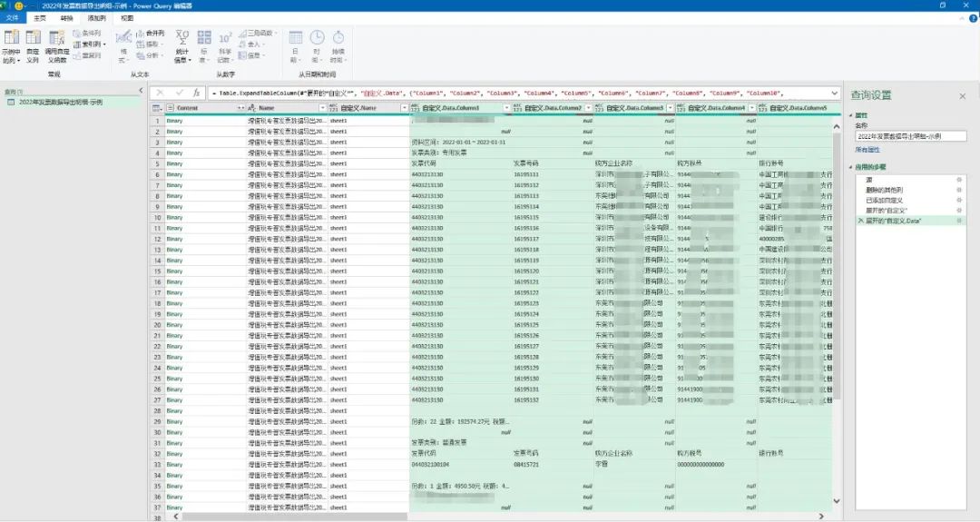Select the 展开的"自定义.Data" applied step
The width and height of the screenshot is (980, 522).
[910, 221]
